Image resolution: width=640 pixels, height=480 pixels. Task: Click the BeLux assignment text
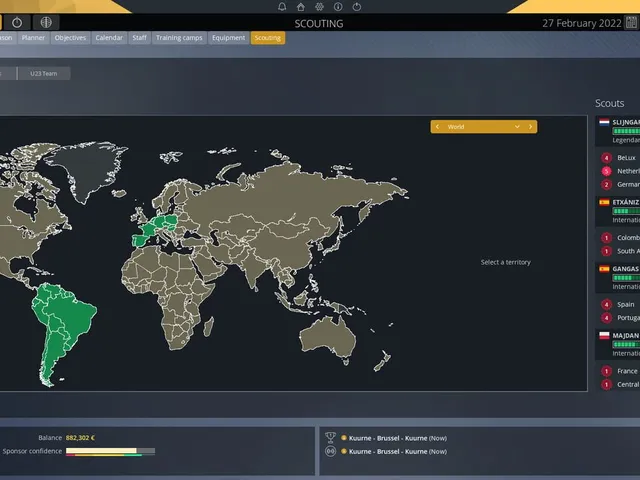click(x=626, y=158)
